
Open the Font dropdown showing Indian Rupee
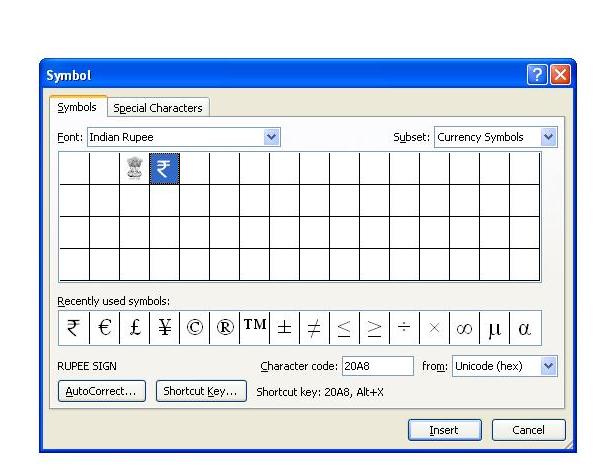pos(271,137)
